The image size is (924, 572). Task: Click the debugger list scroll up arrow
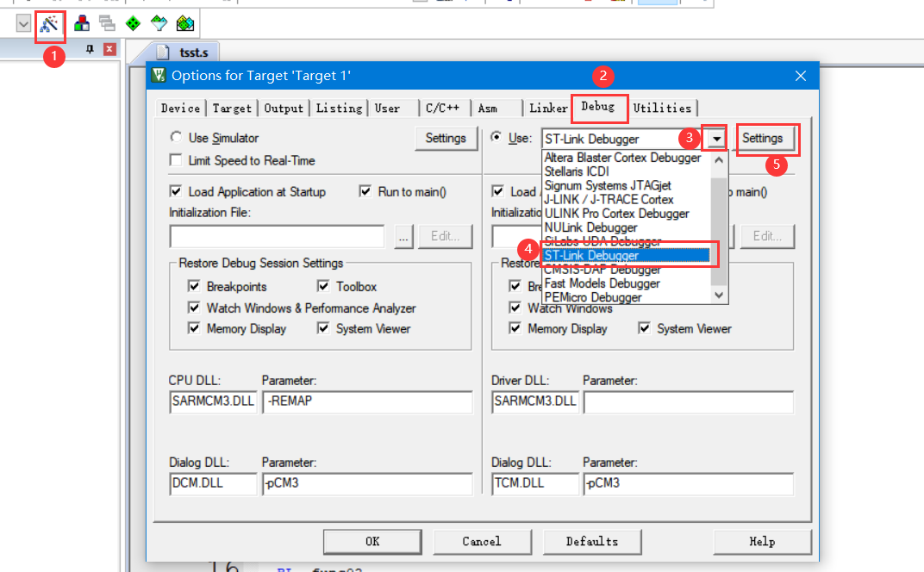coord(719,159)
